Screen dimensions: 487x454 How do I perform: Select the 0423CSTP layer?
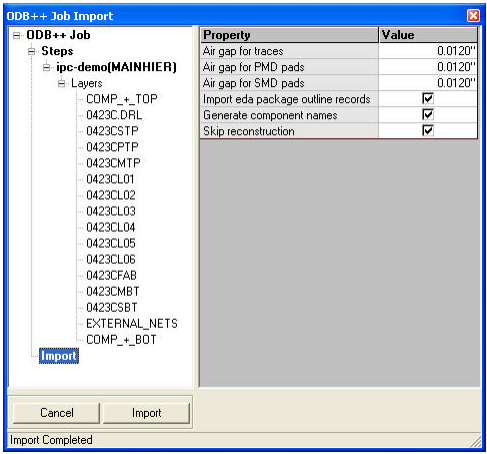click(x=112, y=131)
